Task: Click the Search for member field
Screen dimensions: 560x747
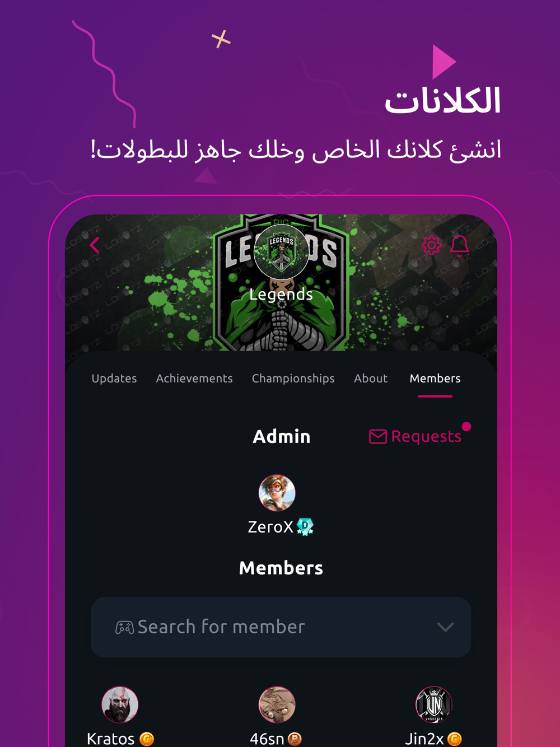Action: click(x=281, y=627)
